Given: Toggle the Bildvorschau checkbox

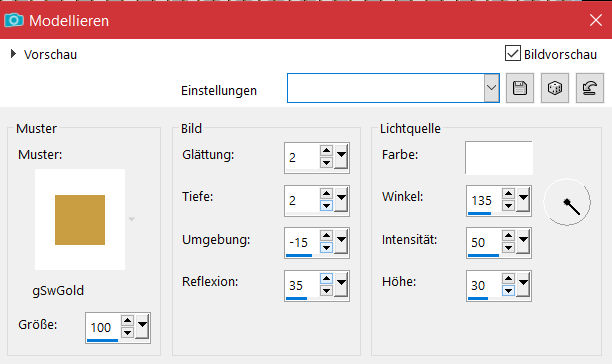Looking at the screenshot, I should click(x=512, y=53).
